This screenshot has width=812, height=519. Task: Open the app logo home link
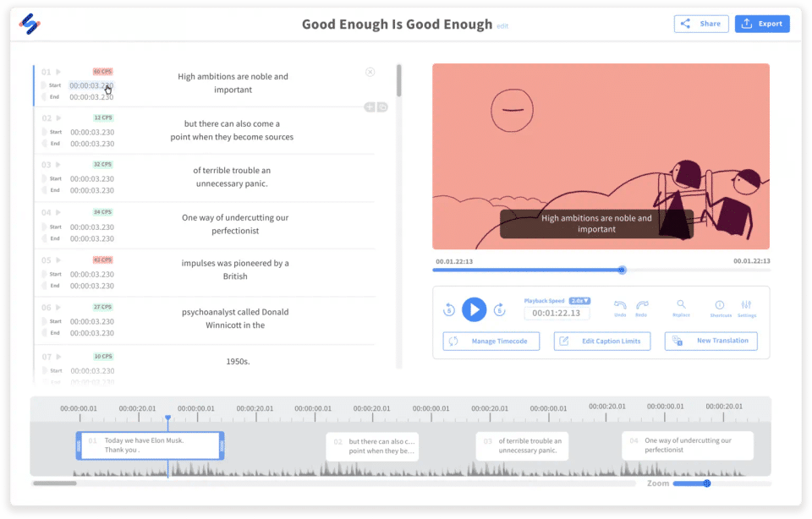[30, 24]
